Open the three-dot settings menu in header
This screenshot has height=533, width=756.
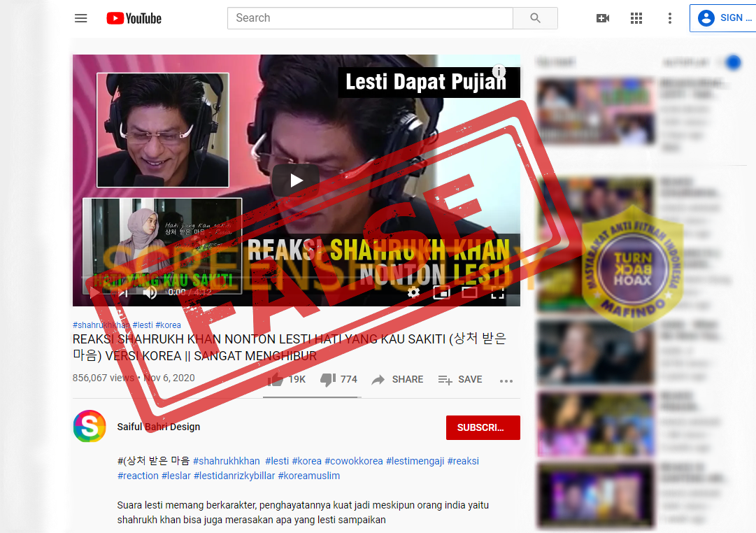(x=670, y=18)
